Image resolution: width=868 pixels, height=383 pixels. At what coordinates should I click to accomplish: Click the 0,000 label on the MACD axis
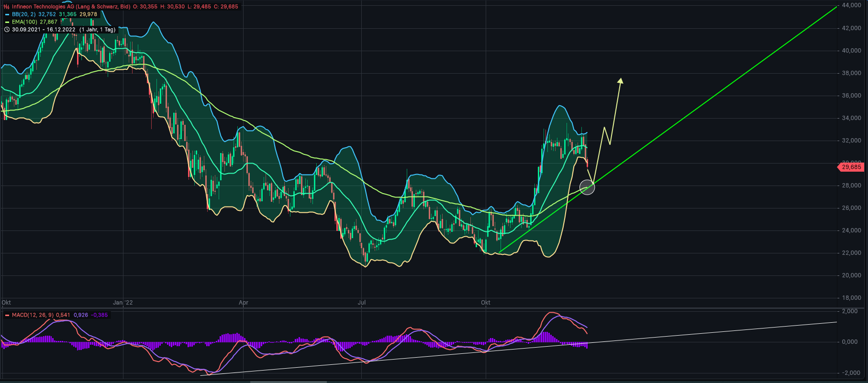[850, 342]
